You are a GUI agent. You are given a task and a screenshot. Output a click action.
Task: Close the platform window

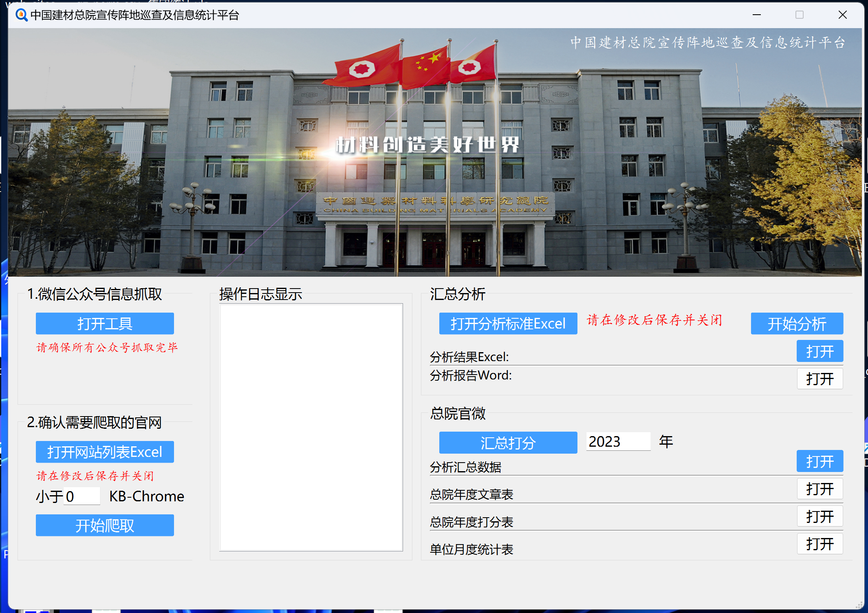click(842, 15)
